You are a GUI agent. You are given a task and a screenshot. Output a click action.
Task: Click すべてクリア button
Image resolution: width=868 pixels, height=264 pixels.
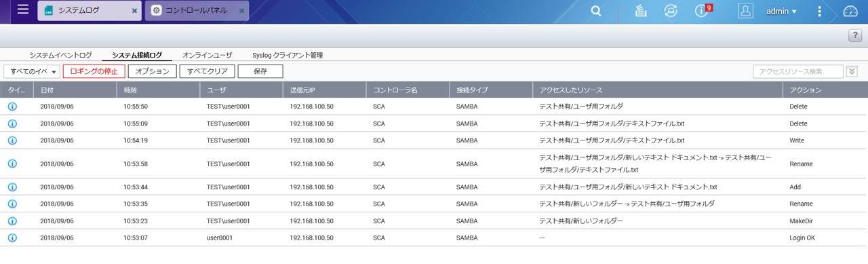coord(208,71)
